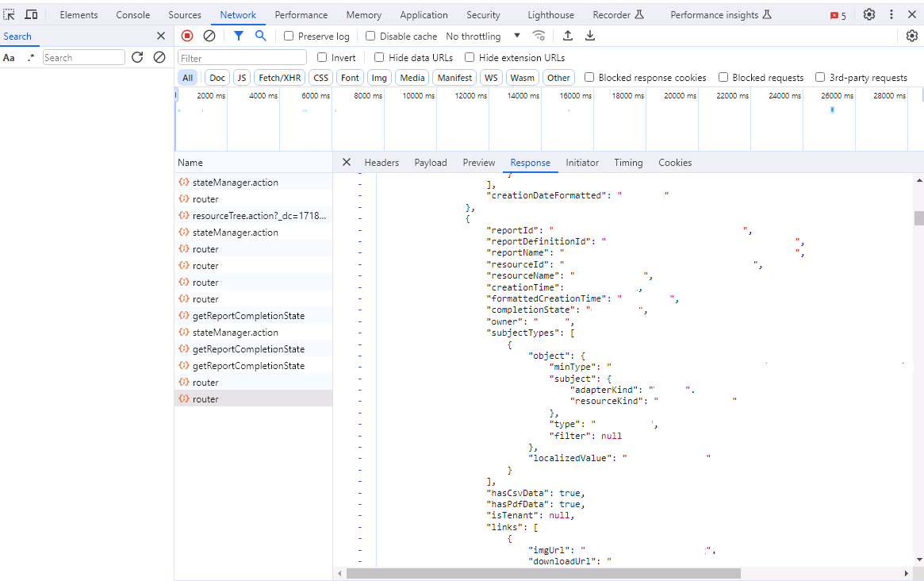The width and height of the screenshot is (924, 581).
Task: Check Blocked requests
Action: pos(723,77)
